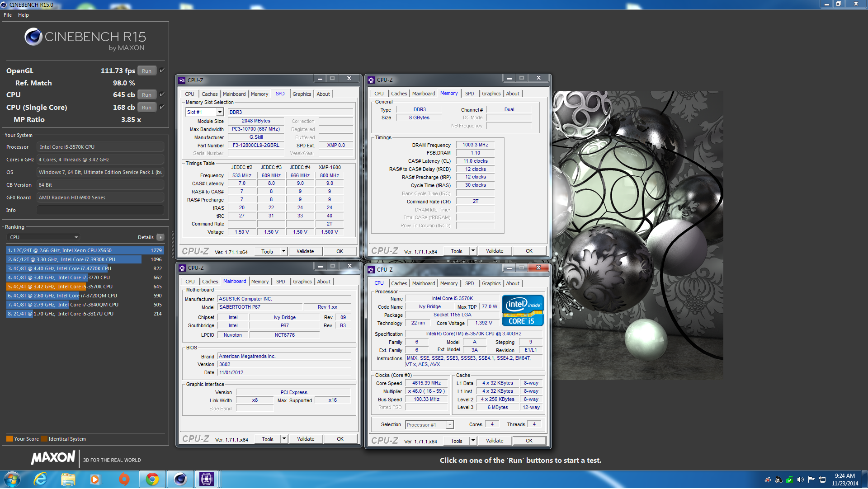The width and height of the screenshot is (868, 489).
Task: Open the Action Center flag icon
Action: click(811, 480)
